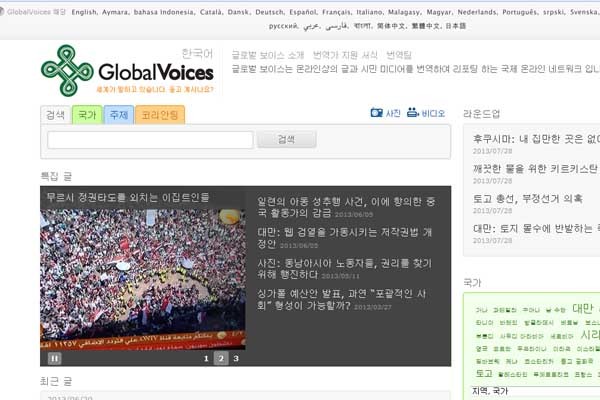Viewport: 600px width, 400px height.
Task: Click the 라운드업 section heading
Action: 481,114
